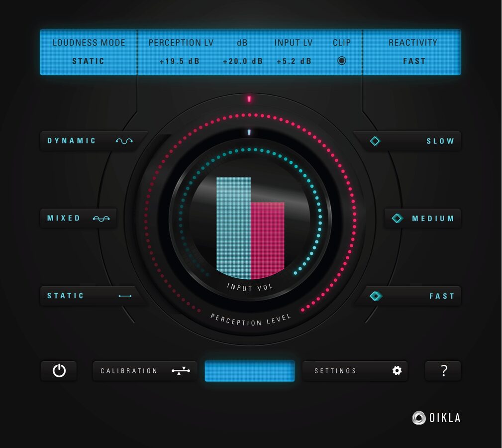This screenshot has height=448, width=502.
Task: Click the LOUDNESS MODE header label
Action: click(x=89, y=43)
